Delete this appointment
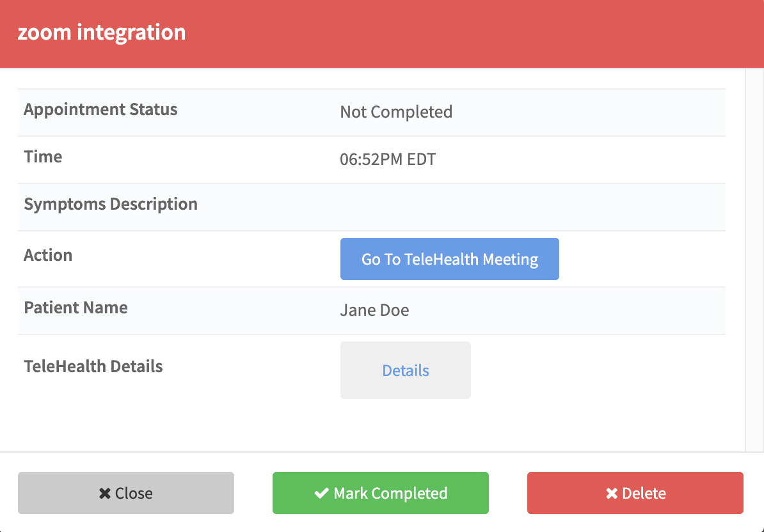Screen dimensions: 764x532 [635, 493]
